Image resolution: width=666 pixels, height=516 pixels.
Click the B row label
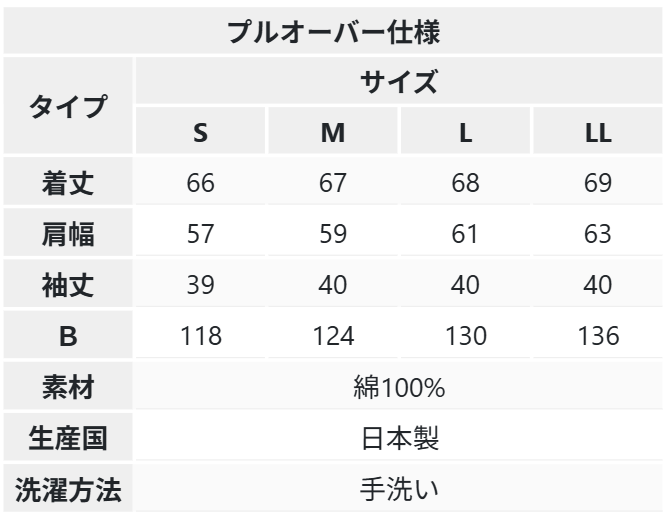[68, 336]
